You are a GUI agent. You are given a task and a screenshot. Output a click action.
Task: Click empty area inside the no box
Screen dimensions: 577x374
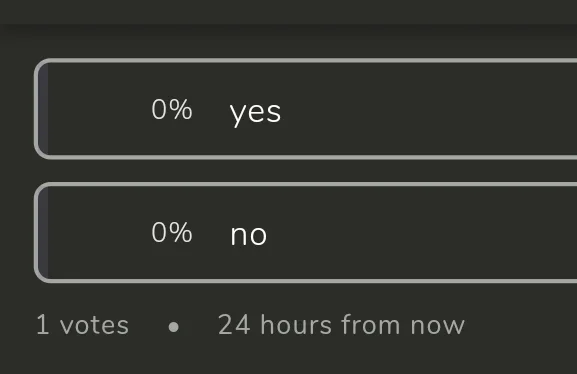423,233
